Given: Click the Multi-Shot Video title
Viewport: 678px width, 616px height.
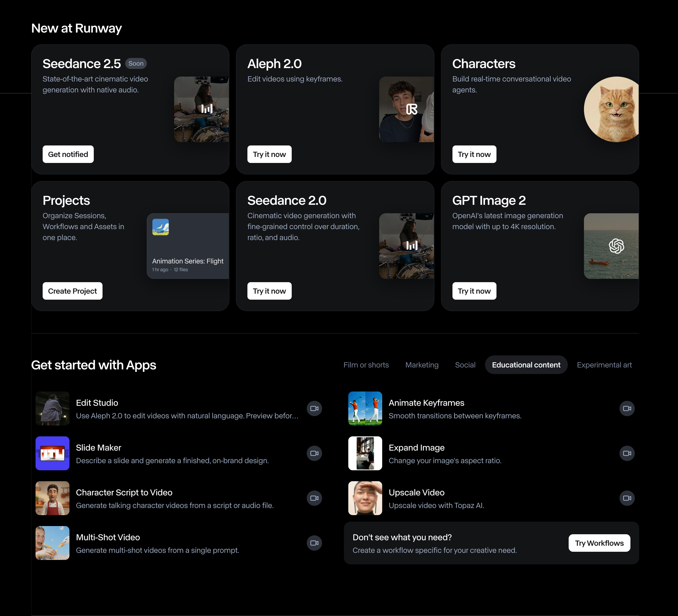Looking at the screenshot, I should point(108,537).
